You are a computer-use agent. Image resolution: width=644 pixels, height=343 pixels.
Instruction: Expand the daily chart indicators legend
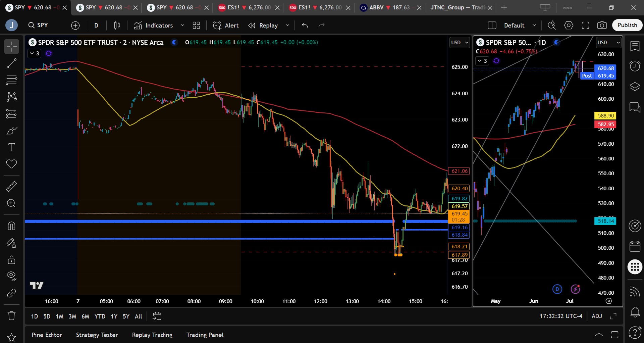(482, 61)
